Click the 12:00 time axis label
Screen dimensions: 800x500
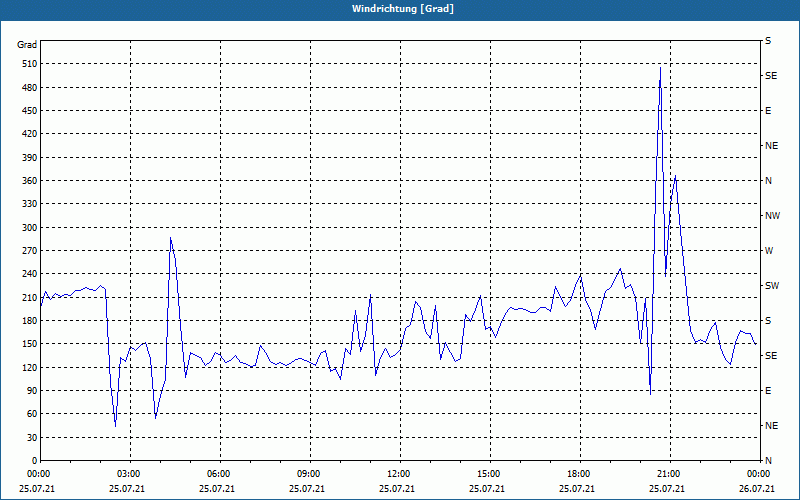[x=397, y=474]
